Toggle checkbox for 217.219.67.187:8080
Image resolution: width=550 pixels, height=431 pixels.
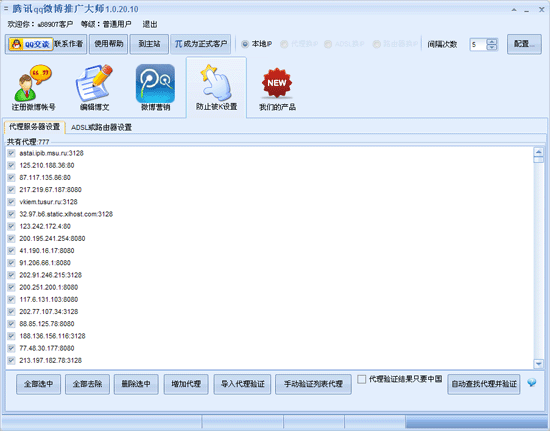point(11,190)
